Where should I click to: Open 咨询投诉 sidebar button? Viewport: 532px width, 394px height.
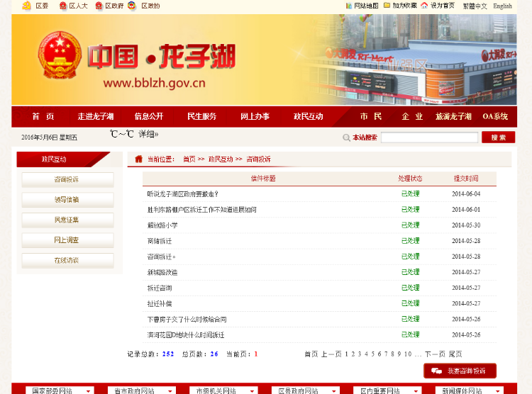[x=67, y=180]
